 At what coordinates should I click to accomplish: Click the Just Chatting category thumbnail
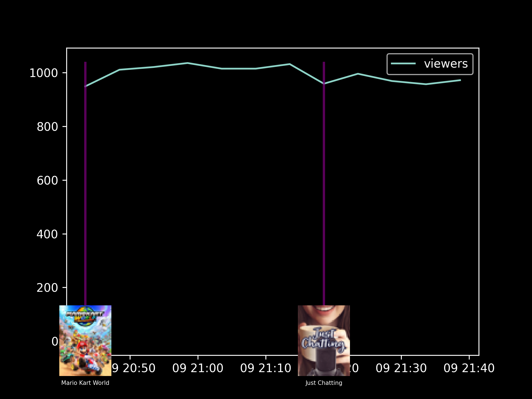(324, 341)
